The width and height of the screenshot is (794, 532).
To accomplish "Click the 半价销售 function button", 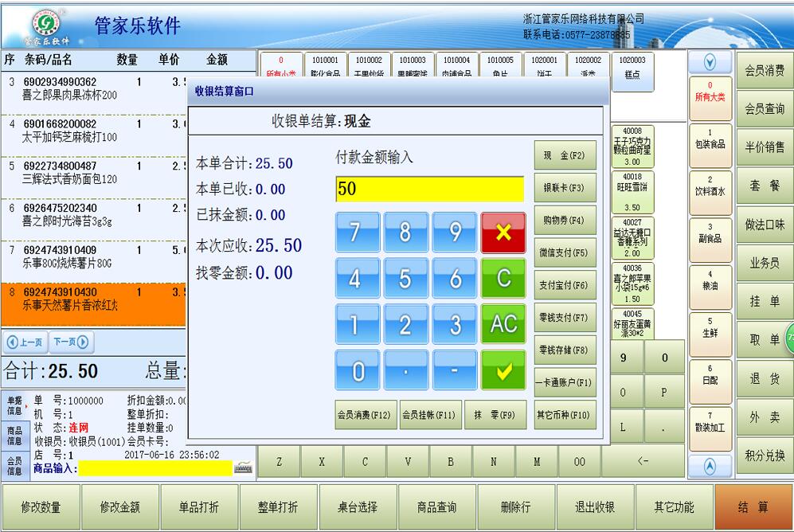I will [765, 147].
